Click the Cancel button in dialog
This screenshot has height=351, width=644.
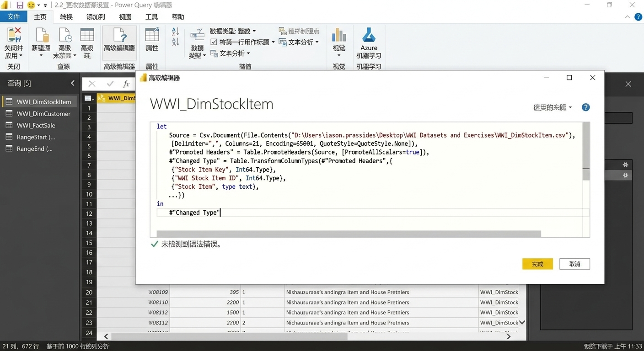574,264
